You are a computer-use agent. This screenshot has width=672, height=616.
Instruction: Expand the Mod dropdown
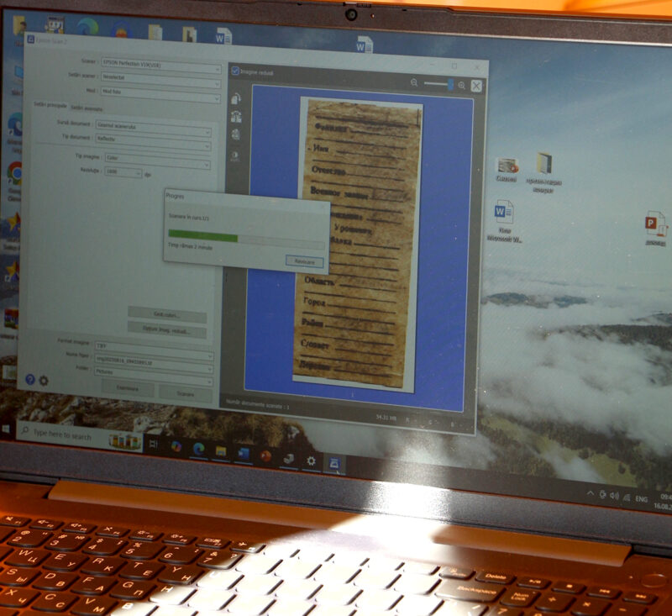(160, 94)
